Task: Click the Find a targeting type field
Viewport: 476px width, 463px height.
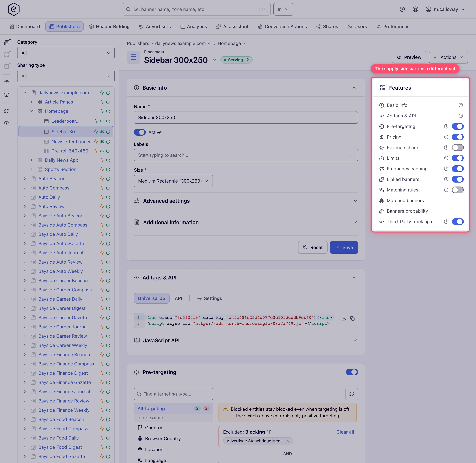Action: (x=173, y=394)
